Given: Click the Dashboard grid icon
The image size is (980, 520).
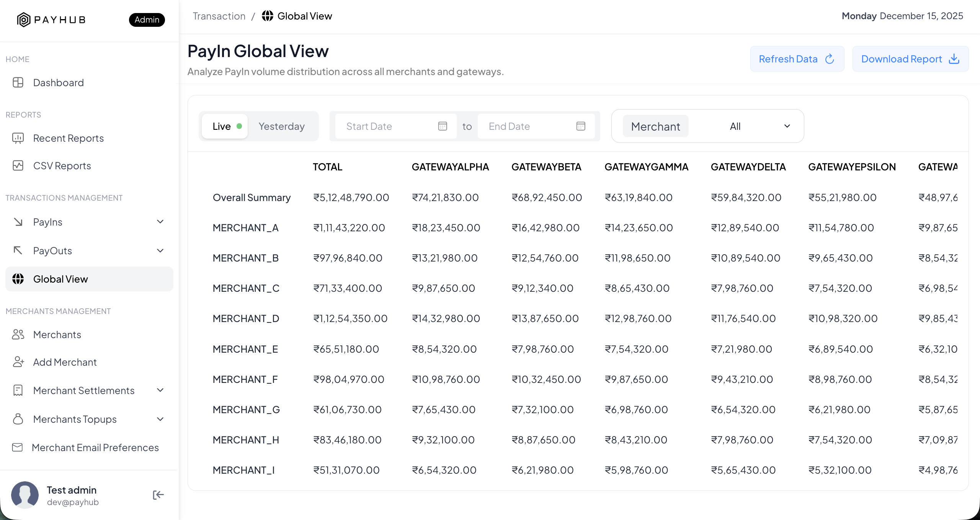Looking at the screenshot, I should (x=18, y=82).
